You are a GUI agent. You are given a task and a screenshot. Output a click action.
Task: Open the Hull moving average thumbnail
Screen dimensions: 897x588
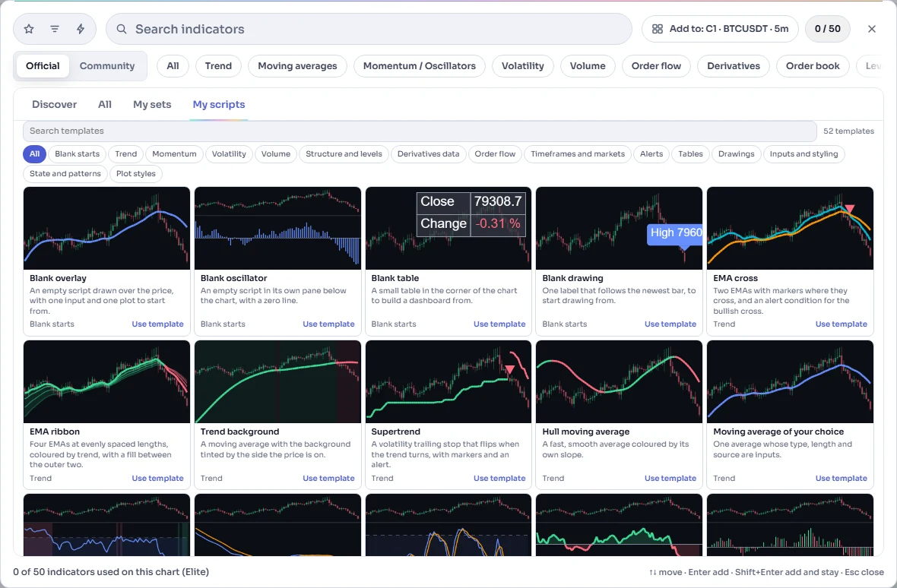pyautogui.click(x=619, y=381)
